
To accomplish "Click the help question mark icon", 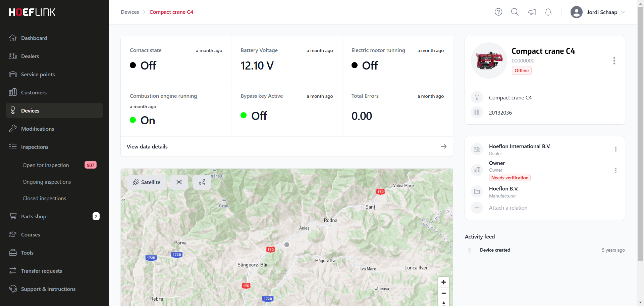I will tap(498, 12).
